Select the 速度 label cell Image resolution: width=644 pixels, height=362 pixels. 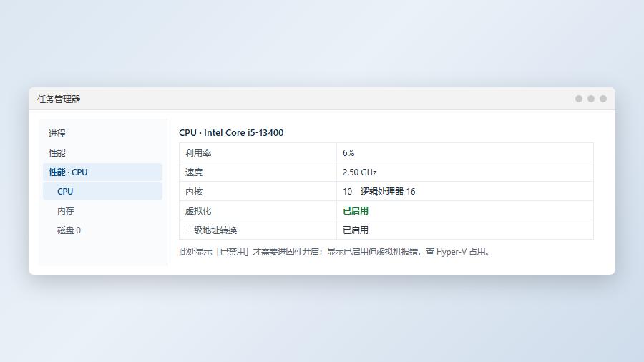[x=258, y=172]
